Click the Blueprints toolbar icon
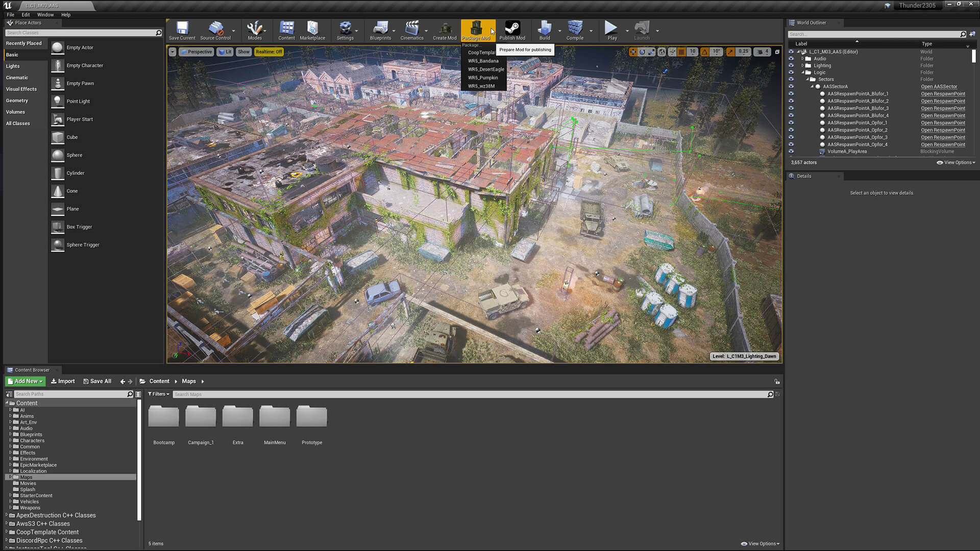Viewport: 980px width, 551px height. pyautogui.click(x=380, y=31)
